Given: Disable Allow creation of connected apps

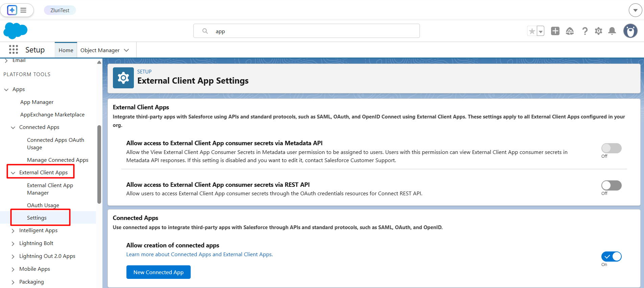Looking at the screenshot, I should click(611, 256).
